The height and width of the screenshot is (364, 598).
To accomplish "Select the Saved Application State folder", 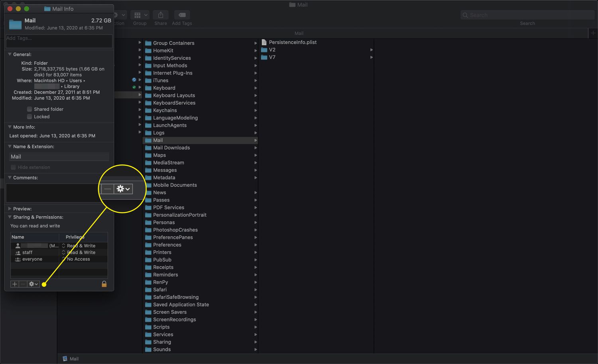I will tap(200, 305).
